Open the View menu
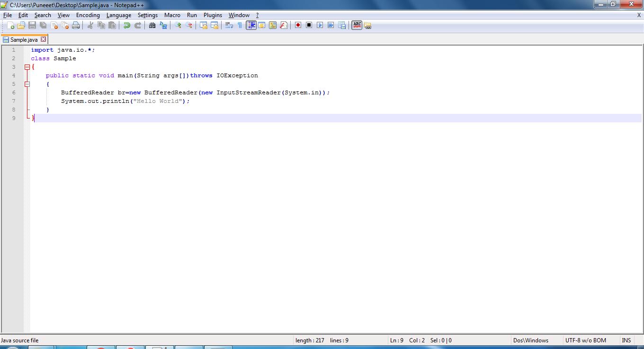 coord(63,15)
